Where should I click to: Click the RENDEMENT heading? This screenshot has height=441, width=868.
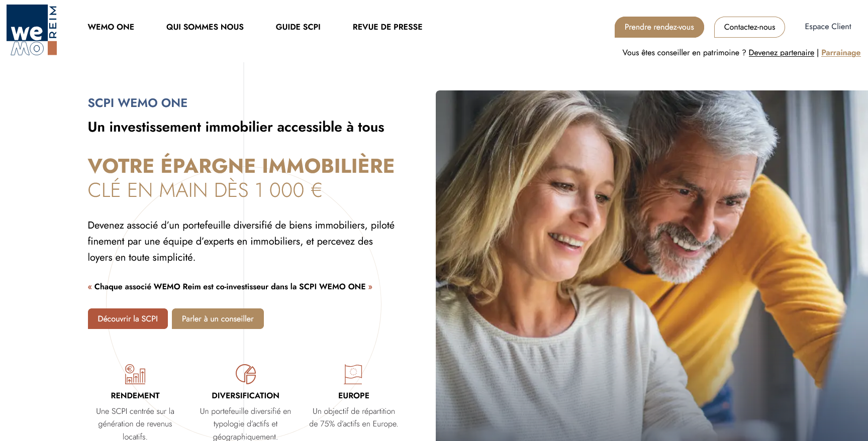[135, 396]
